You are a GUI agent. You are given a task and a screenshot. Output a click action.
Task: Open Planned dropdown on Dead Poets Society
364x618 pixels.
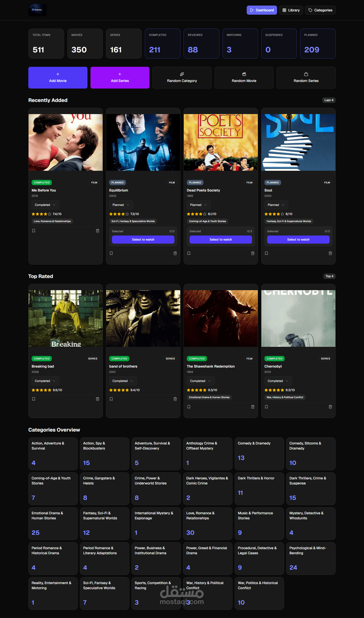pos(199,205)
